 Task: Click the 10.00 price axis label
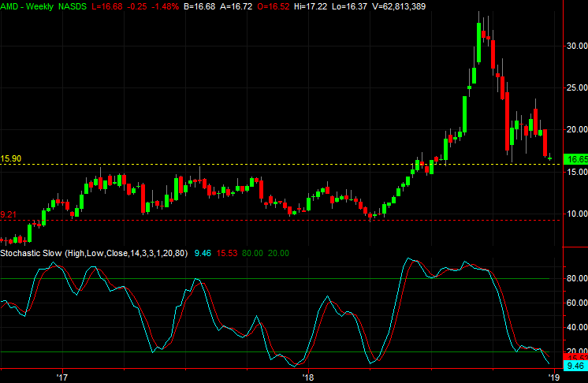[576, 214]
